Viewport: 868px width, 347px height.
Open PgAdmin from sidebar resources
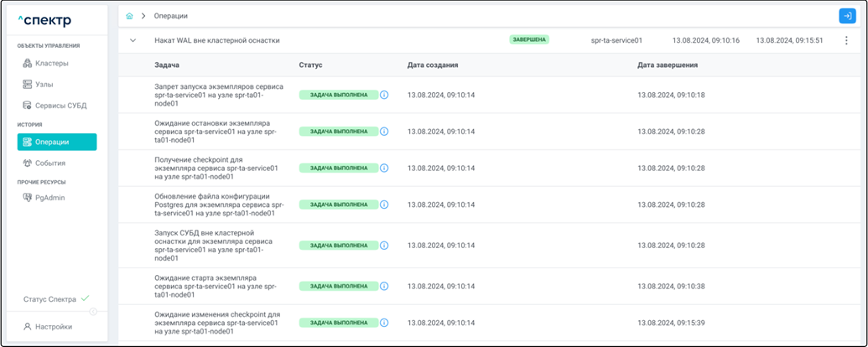point(49,198)
